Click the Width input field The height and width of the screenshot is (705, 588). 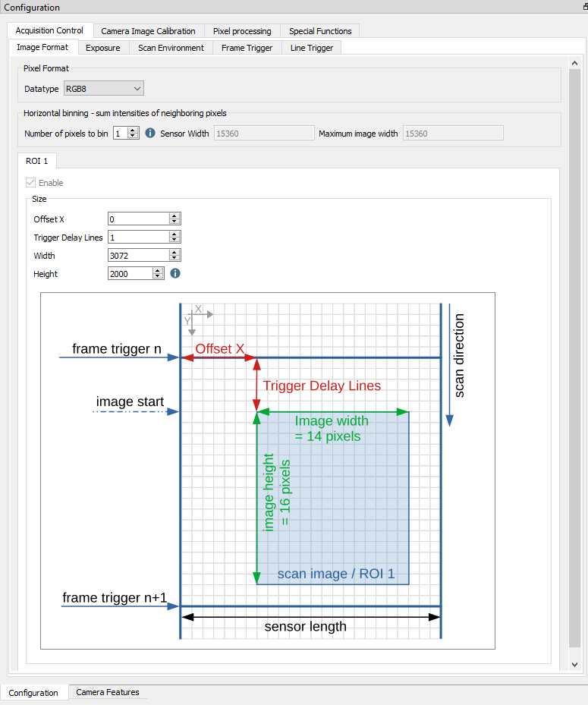pyautogui.click(x=138, y=256)
